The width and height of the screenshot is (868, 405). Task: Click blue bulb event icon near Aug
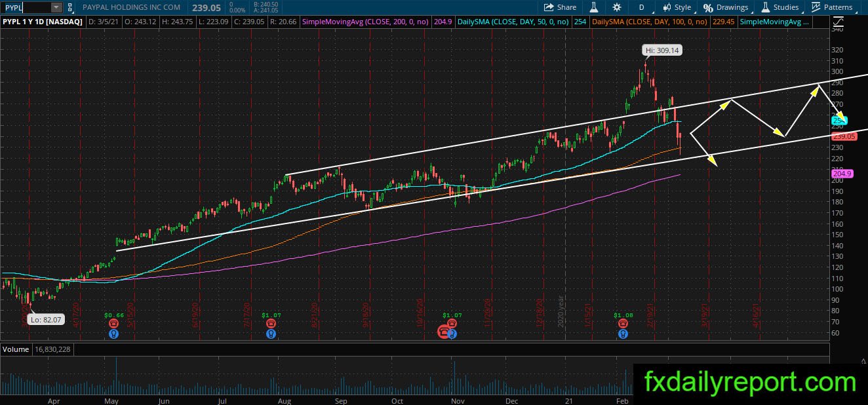click(271, 334)
